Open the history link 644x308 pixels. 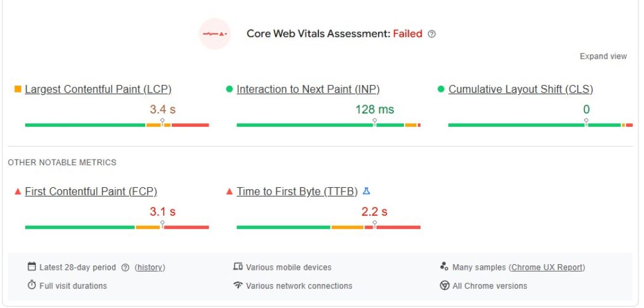[x=150, y=267]
